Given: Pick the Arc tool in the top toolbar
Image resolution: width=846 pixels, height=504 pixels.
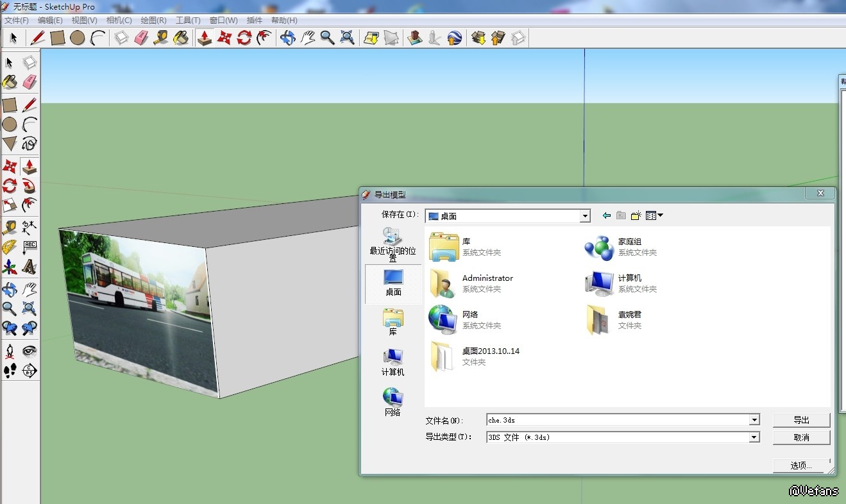Looking at the screenshot, I should pyautogui.click(x=97, y=38).
